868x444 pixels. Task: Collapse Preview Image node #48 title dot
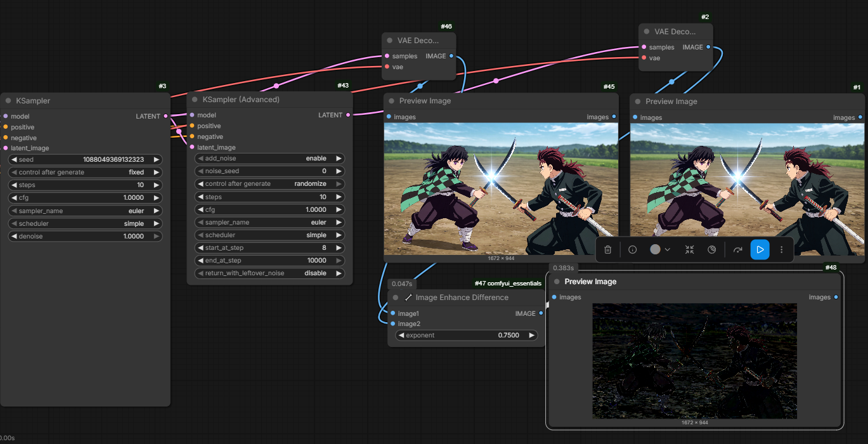point(557,282)
